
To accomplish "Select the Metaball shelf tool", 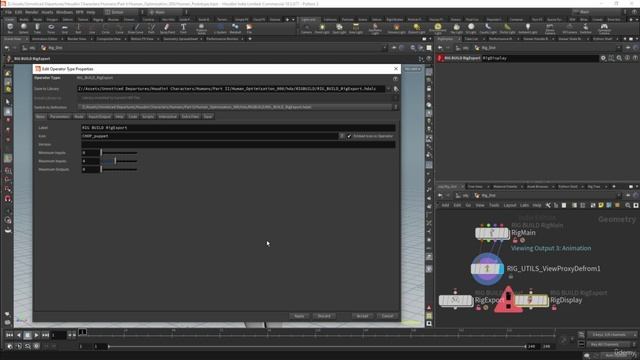I will (x=236, y=28).
